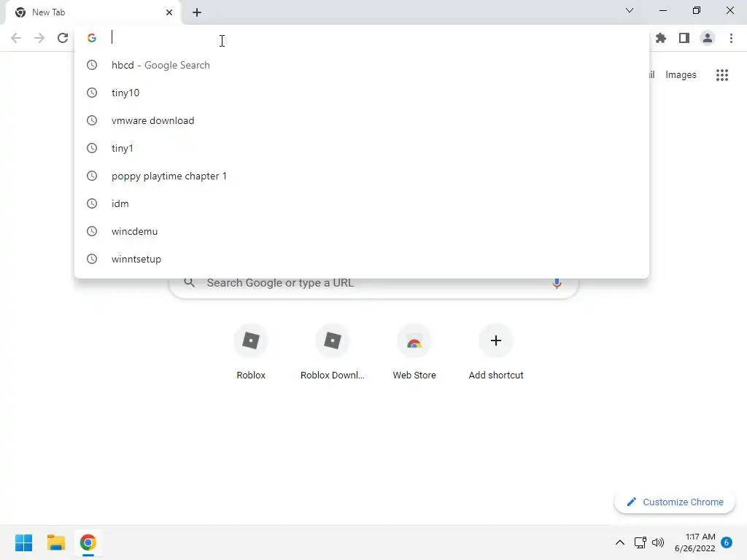Open notification badge showing 6
This screenshot has width=747, height=560.
(727, 542)
